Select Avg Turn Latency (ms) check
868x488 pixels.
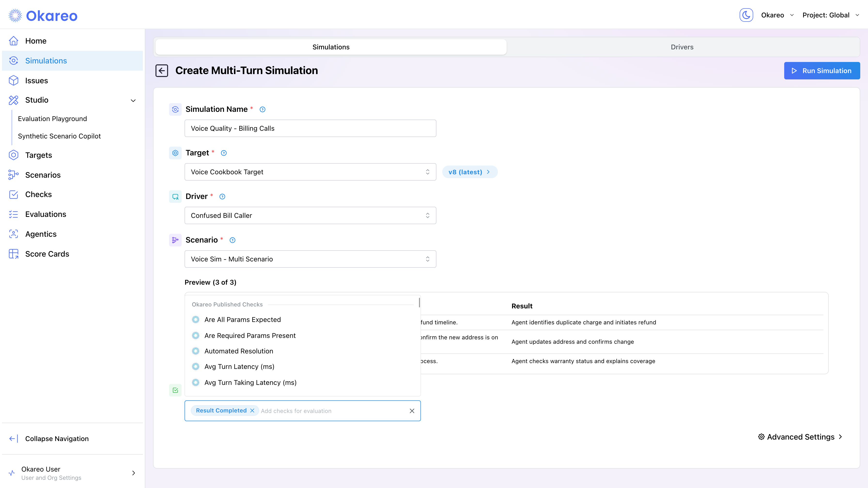pos(302,367)
